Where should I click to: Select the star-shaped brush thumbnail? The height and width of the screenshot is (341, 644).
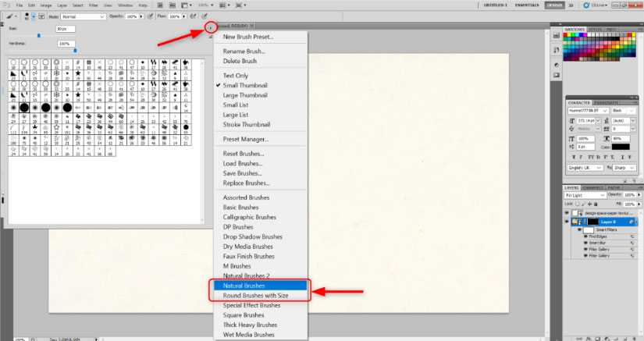(78, 73)
